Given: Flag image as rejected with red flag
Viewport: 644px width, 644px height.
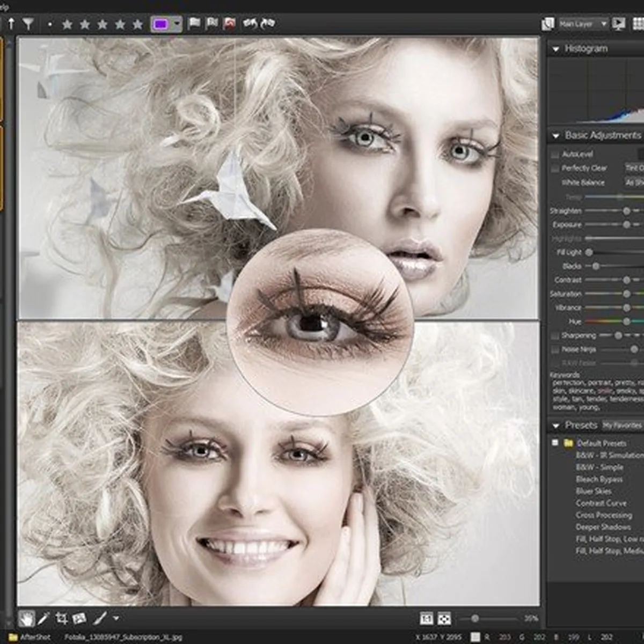Looking at the screenshot, I should coord(230,24).
